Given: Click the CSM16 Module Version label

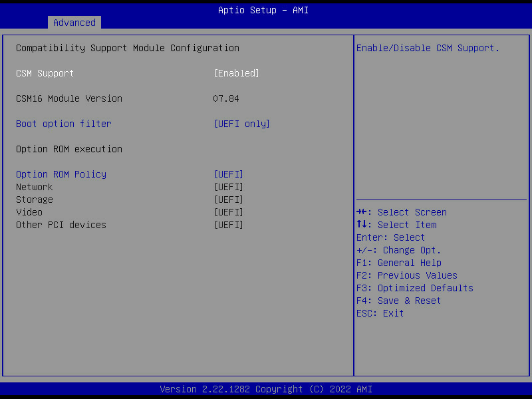Looking at the screenshot, I should coord(69,98).
